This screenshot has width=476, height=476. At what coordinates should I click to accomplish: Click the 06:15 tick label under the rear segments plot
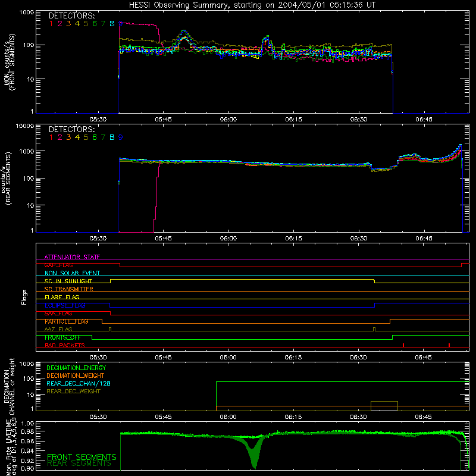point(293,239)
